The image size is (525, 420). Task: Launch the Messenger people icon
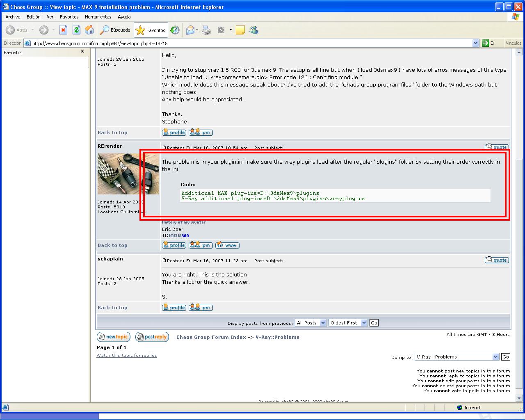pyautogui.click(x=253, y=30)
